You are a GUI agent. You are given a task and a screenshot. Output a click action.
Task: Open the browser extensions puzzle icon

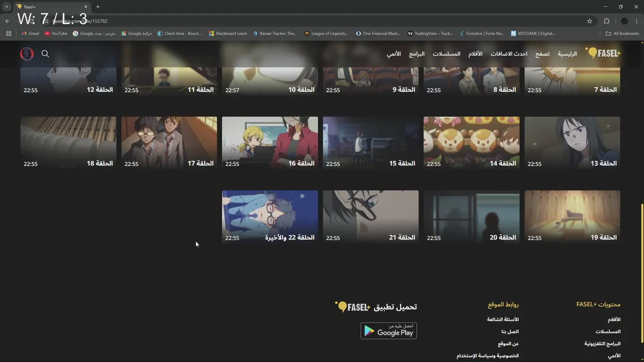(606, 21)
